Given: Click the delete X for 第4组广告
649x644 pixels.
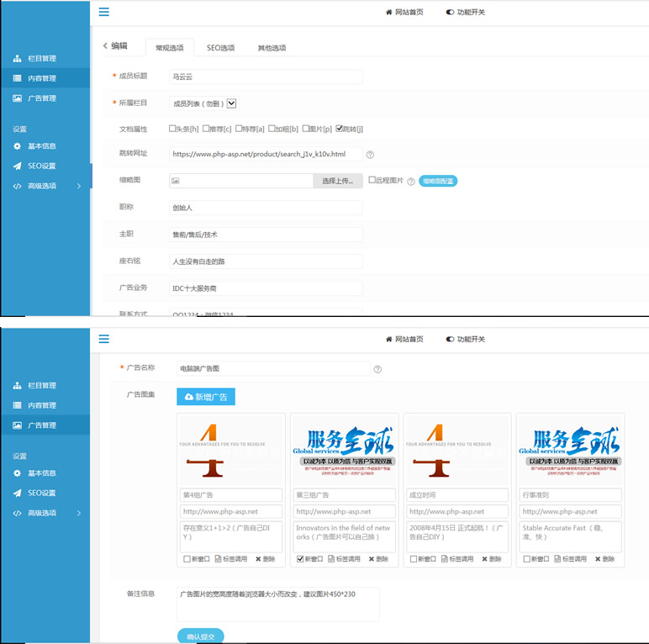Looking at the screenshot, I should pos(259,559).
